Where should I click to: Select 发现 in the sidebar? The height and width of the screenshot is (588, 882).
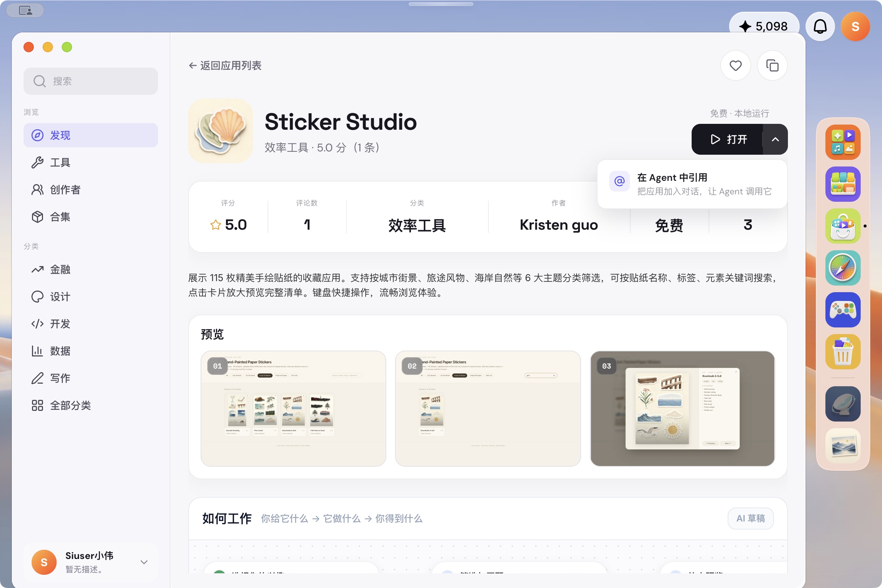tap(91, 135)
